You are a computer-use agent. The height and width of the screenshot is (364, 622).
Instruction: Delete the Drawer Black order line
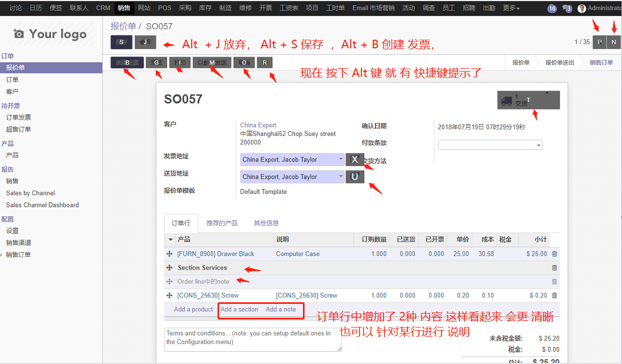tap(554, 254)
